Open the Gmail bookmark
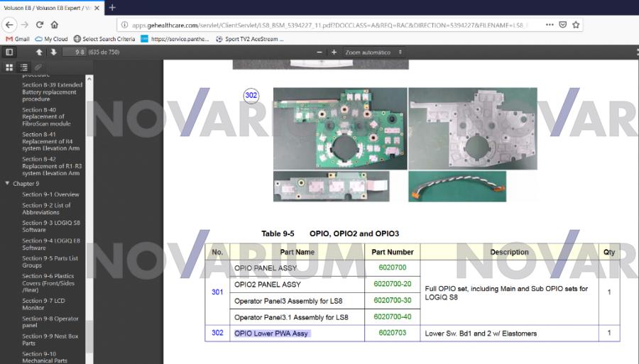The width and height of the screenshot is (639, 364). 17,39
